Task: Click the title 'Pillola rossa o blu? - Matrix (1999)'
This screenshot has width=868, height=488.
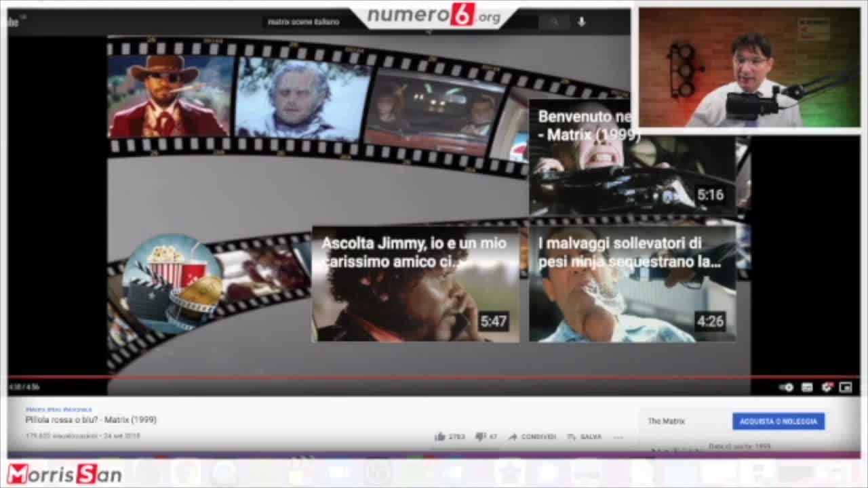Action: [x=91, y=420]
